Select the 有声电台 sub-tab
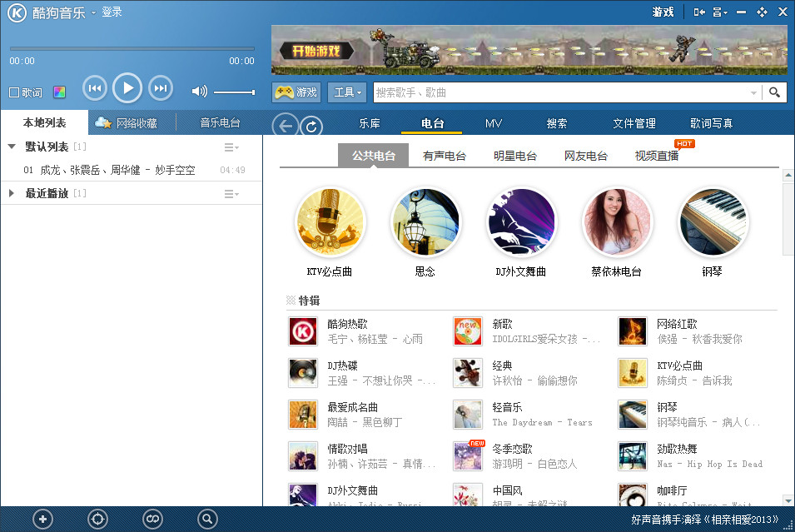 (x=445, y=156)
